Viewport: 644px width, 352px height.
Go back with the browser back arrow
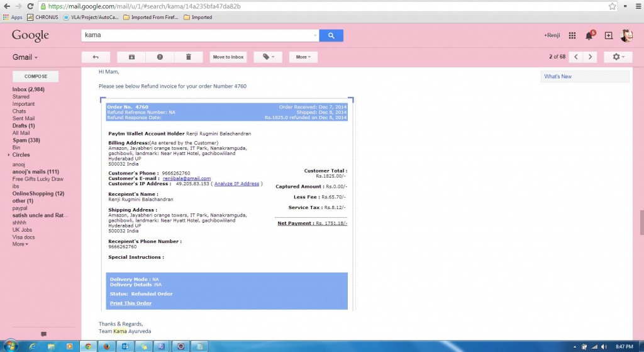pos(7,6)
